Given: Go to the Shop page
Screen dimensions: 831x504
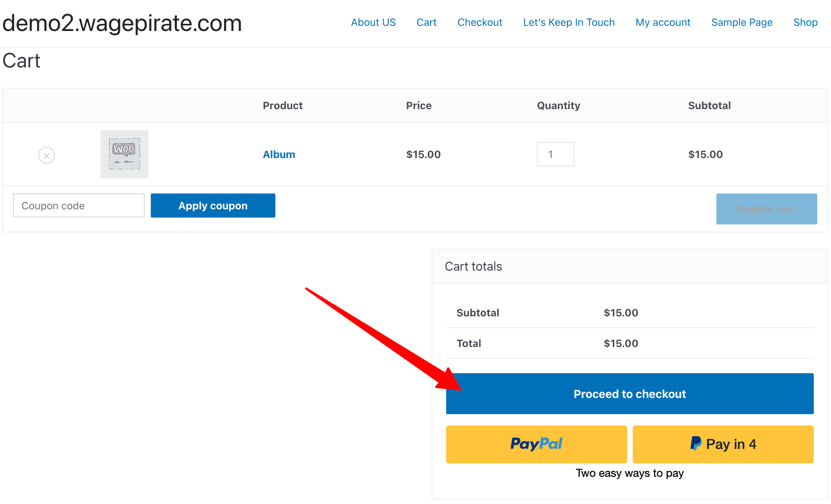Looking at the screenshot, I should tap(806, 22).
